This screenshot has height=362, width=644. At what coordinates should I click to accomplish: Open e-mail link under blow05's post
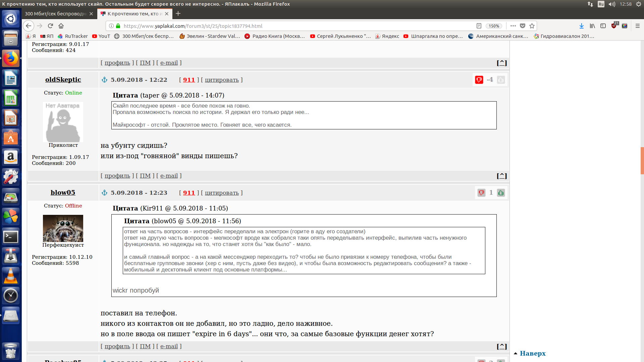[169, 346]
